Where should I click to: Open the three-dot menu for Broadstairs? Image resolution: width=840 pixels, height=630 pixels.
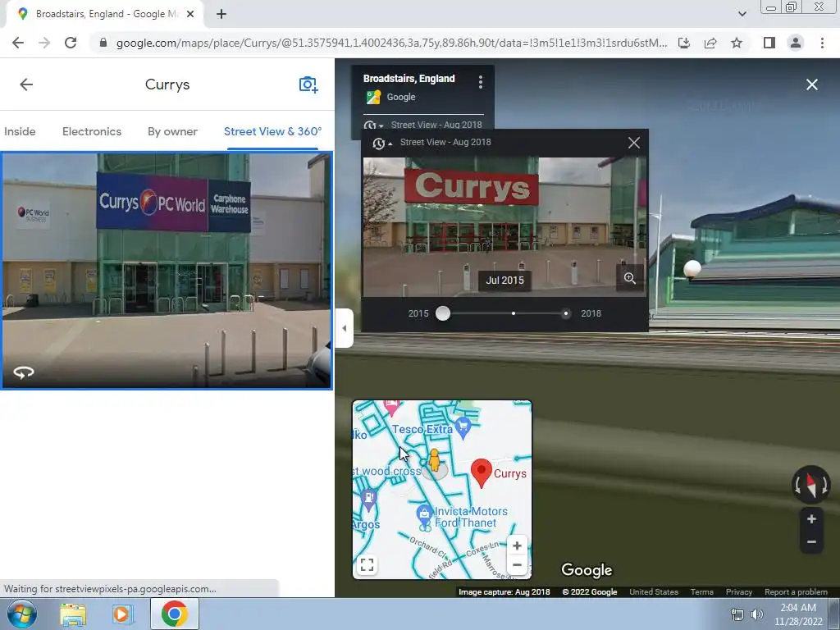pyautogui.click(x=481, y=82)
